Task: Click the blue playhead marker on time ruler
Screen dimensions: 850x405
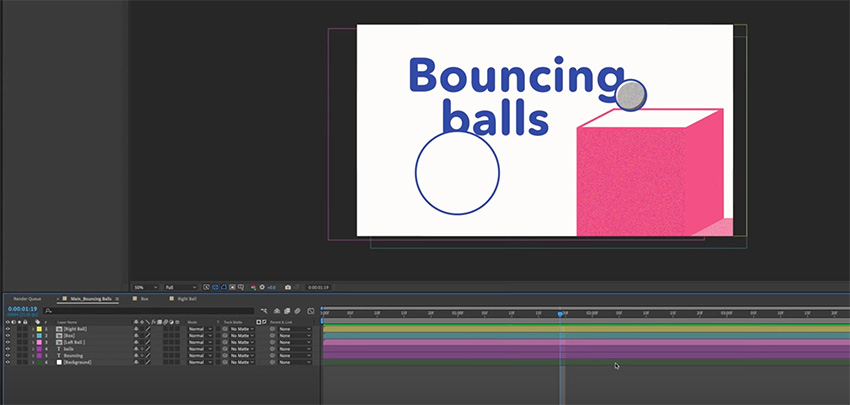Action: click(560, 313)
